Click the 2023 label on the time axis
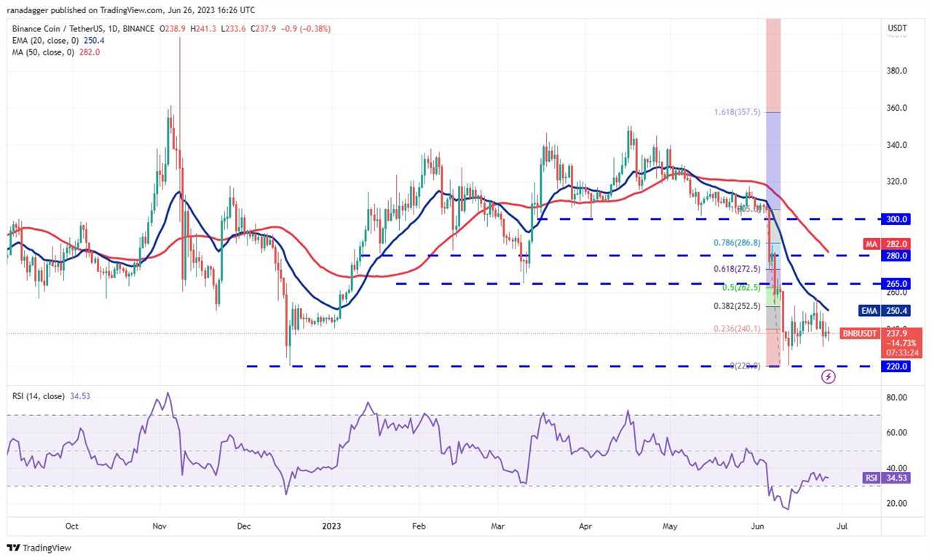 332,524
